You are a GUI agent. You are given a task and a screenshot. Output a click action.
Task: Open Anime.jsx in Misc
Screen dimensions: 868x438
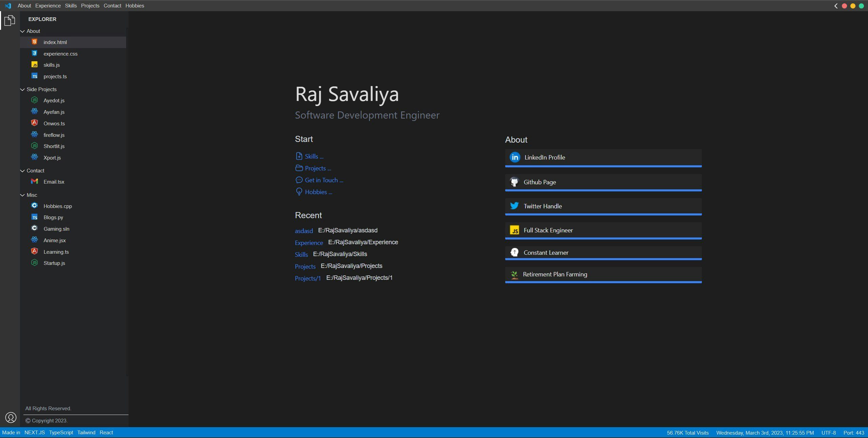[x=55, y=241]
